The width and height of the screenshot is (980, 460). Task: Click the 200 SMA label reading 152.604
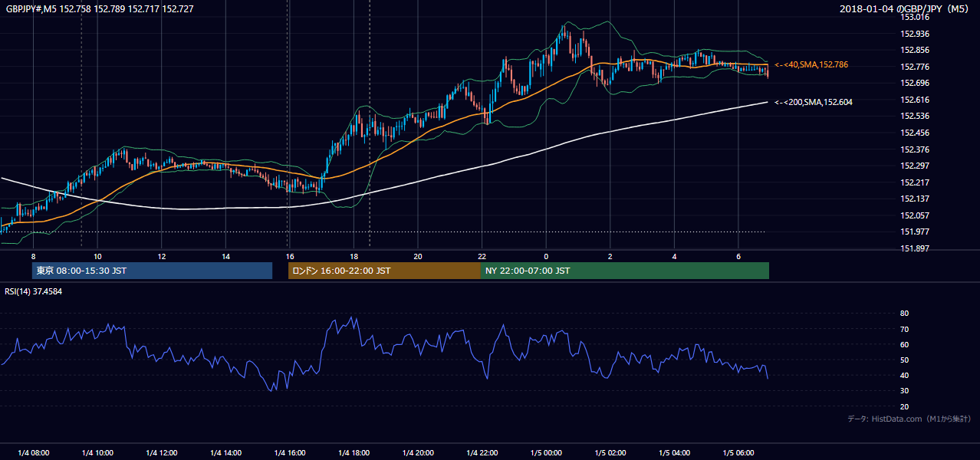(814, 102)
